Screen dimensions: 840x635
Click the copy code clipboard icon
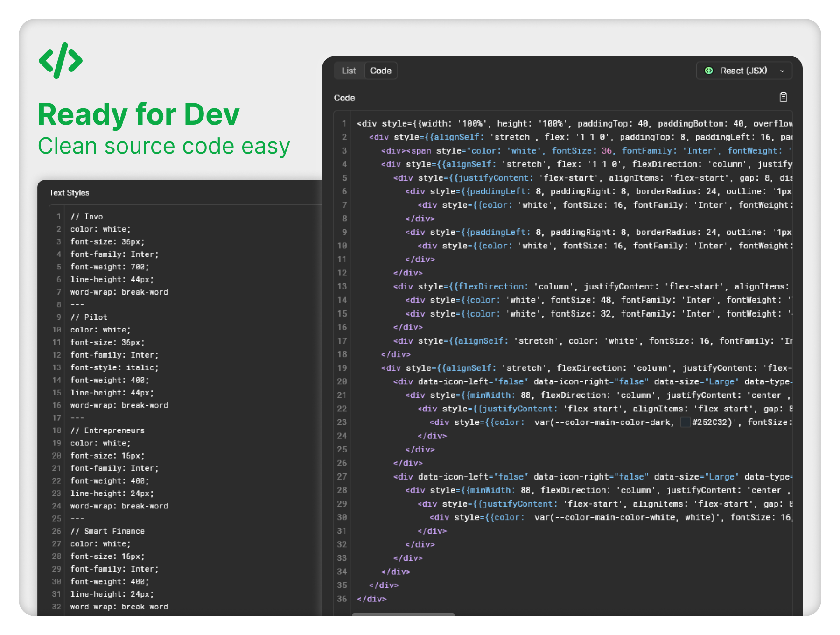tap(783, 97)
